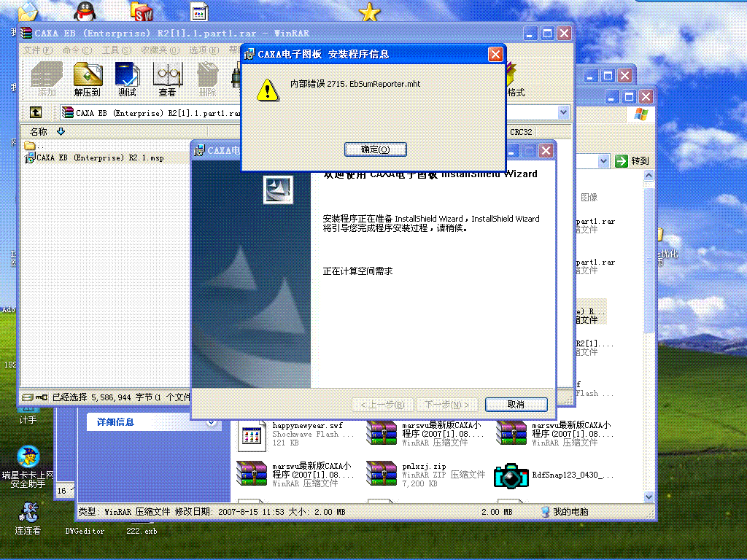
Task: Open the WinRAR 选项(N) menu
Action: tap(204, 50)
